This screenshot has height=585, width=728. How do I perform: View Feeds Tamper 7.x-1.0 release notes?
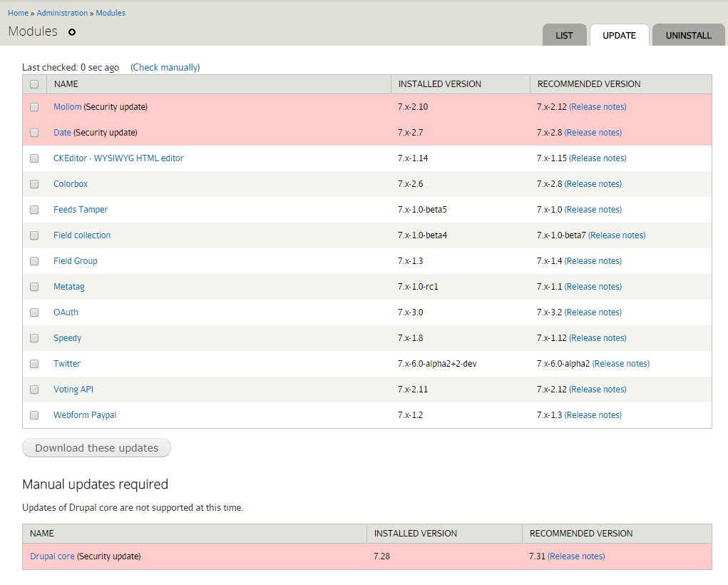(x=593, y=210)
